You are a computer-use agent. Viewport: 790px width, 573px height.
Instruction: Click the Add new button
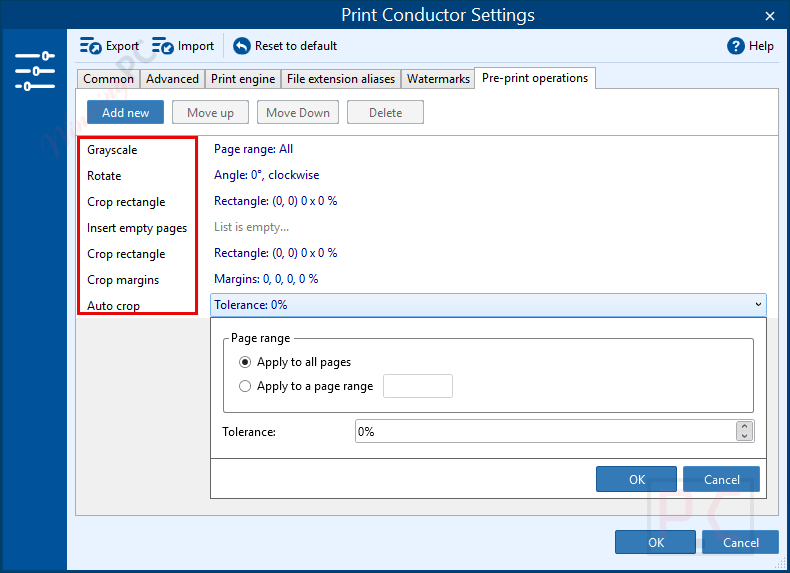(x=125, y=112)
